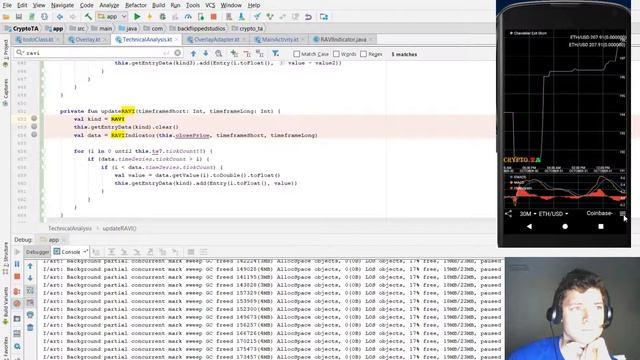Open the app run configuration dropdown
Image resolution: width=640 pixels, height=360 pixels.
pyautogui.click(x=112, y=17)
